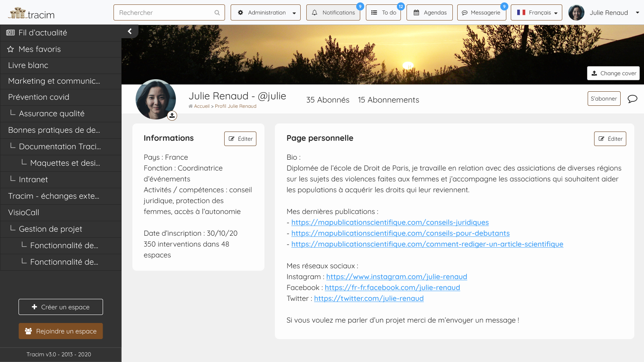Open Mes favoris in sidebar

click(x=61, y=49)
